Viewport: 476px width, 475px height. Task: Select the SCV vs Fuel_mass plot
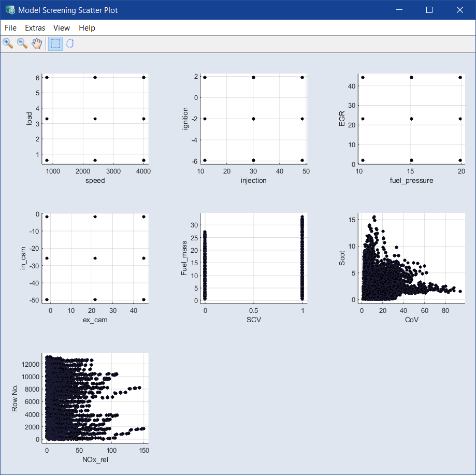click(253, 257)
